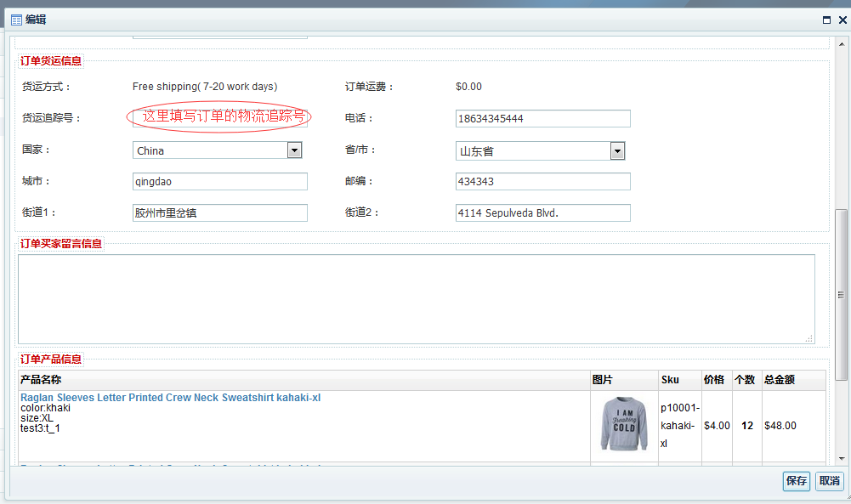Viewport: 851px width, 504px height.
Task: Open the China country dropdown
Action: 294,150
